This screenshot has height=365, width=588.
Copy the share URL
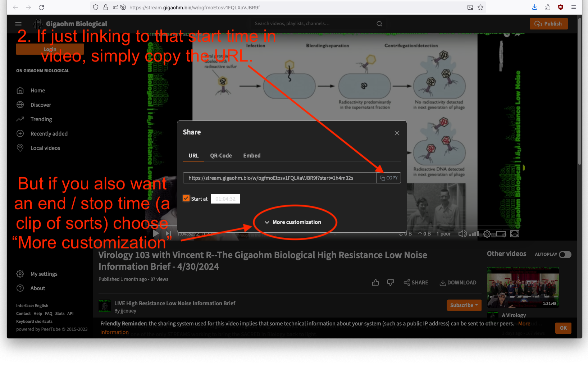pyautogui.click(x=389, y=178)
